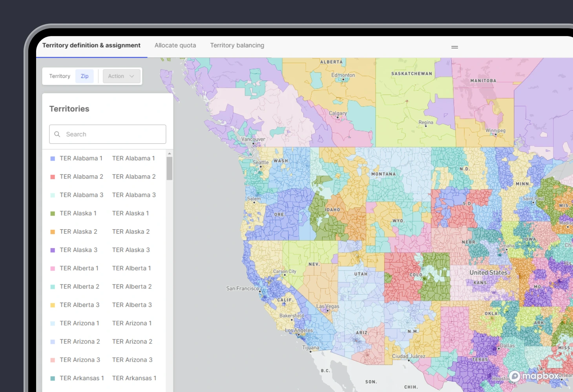The image size is (573, 392).
Task: Switch to Territory mode toggle
Action: tap(60, 76)
